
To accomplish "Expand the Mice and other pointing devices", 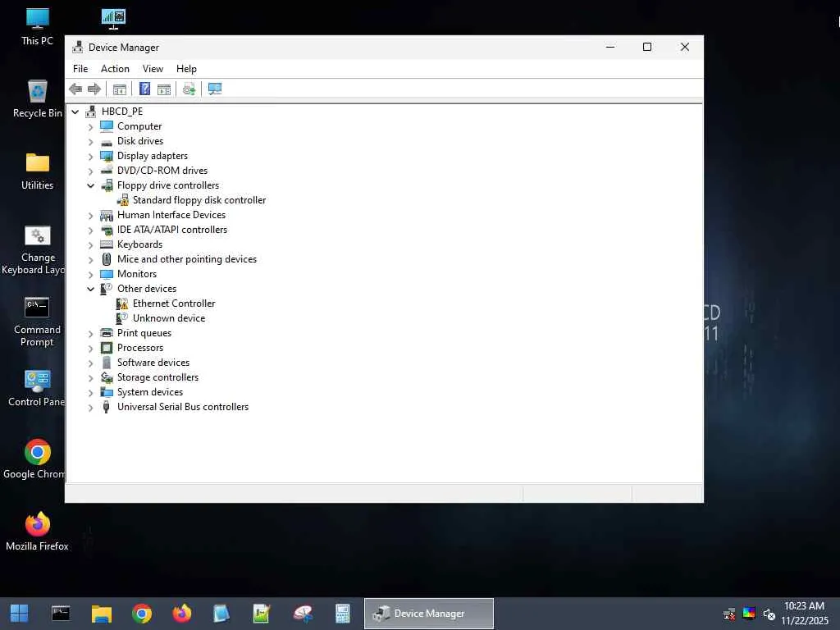I will click(90, 260).
